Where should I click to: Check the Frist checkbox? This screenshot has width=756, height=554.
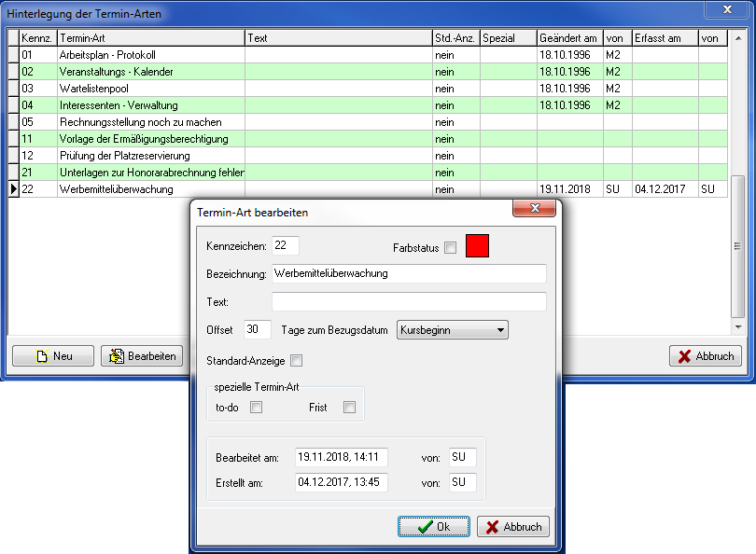[x=350, y=407]
